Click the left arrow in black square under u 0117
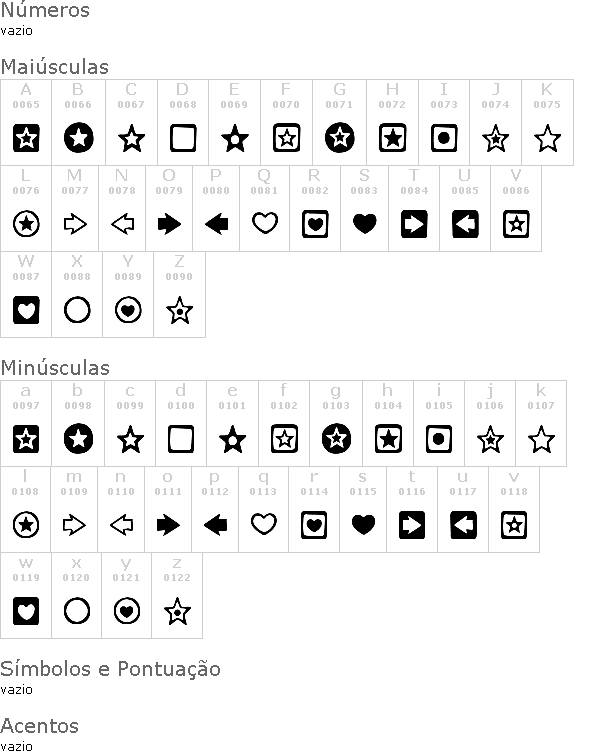 click(463, 525)
